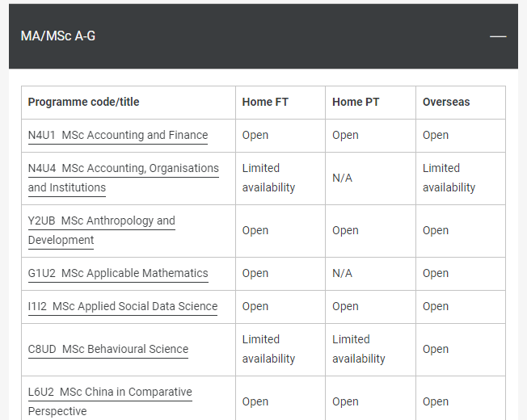Click Overseas Open cell for Accounting and Finance
Viewport: 527px width, 420px height.
(x=436, y=136)
